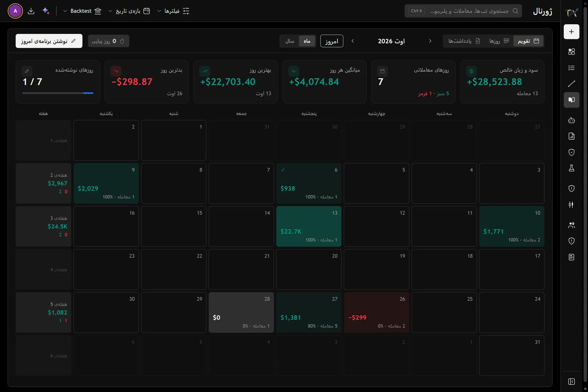Open the robot icon in sidebar
The height and width of the screenshot is (392, 588).
click(571, 120)
